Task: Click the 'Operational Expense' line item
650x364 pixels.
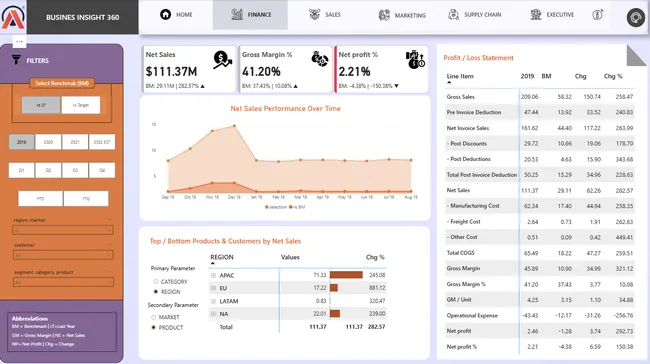Action: click(x=472, y=315)
